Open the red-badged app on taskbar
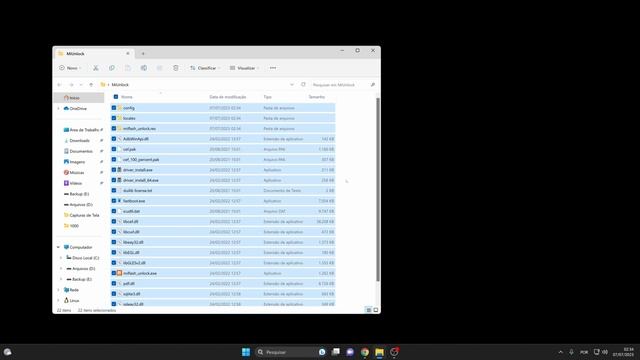The height and width of the screenshot is (360, 640). 394,352
